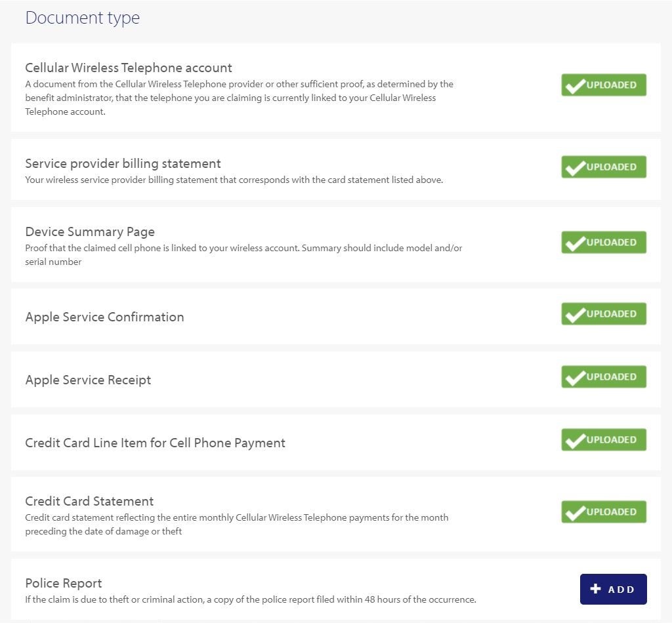
Task: Click the checkmark on Credit Card Line Item row
Action: click(x=574, y=439)
